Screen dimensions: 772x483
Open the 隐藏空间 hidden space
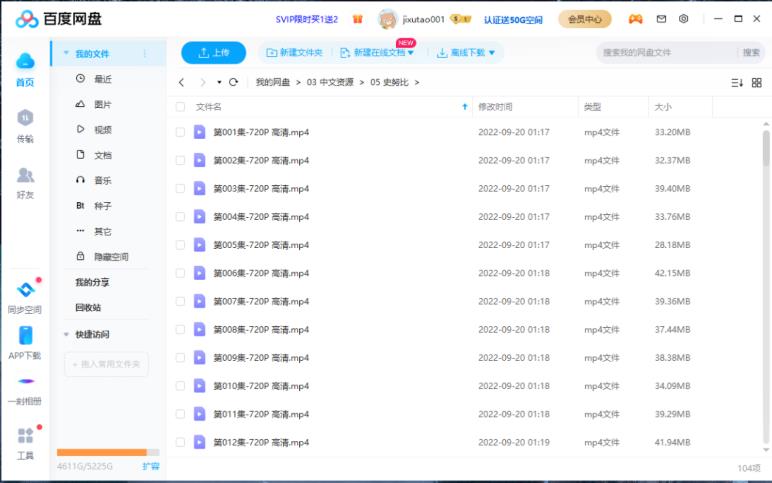[x=102, y=257]
